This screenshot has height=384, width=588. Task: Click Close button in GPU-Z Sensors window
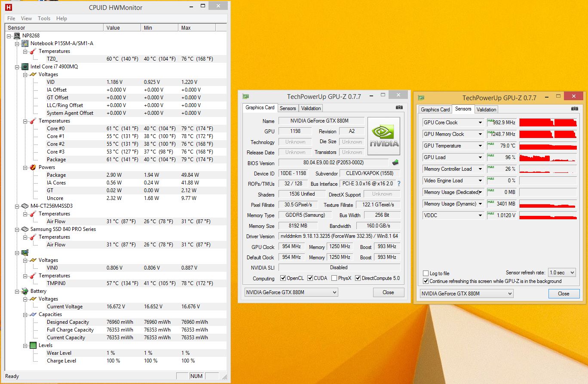(563, 294)
